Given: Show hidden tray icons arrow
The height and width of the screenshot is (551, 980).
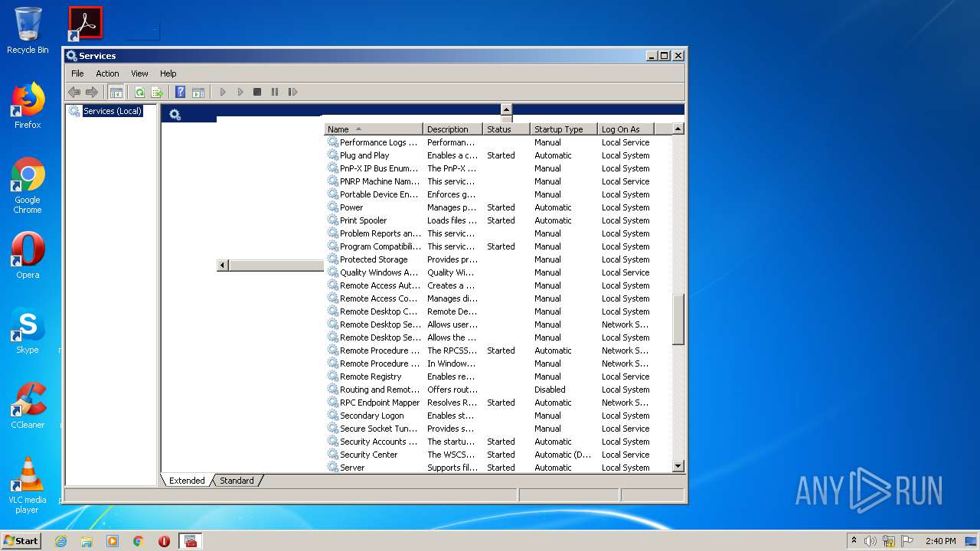Looking at the screenshot, I should tap(854, 541).
